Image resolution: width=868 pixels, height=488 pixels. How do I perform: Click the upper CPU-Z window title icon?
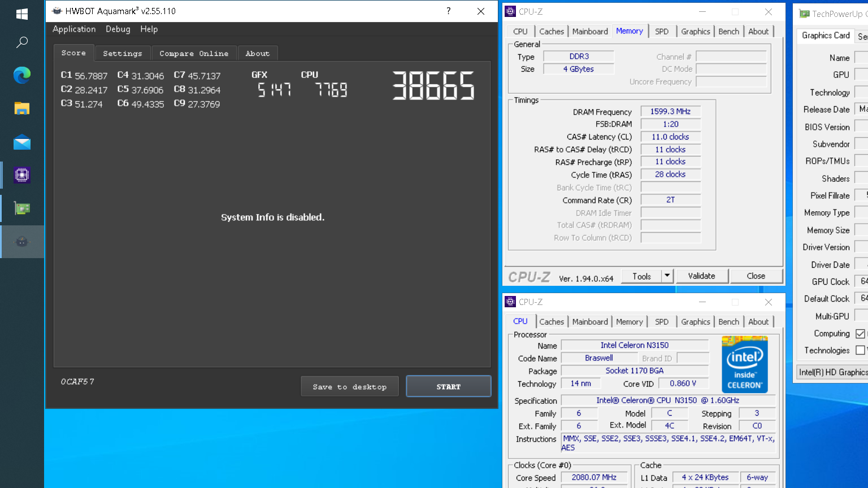510,11
